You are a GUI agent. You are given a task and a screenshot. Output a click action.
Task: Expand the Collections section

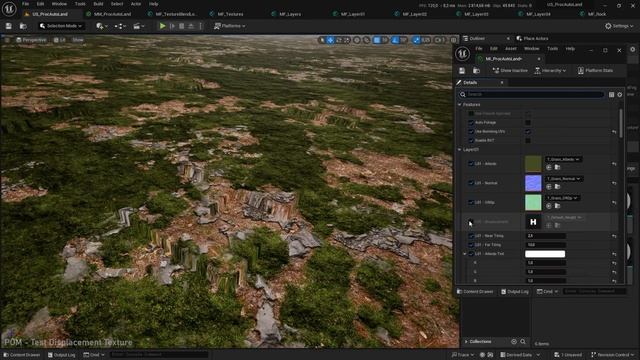466,342
